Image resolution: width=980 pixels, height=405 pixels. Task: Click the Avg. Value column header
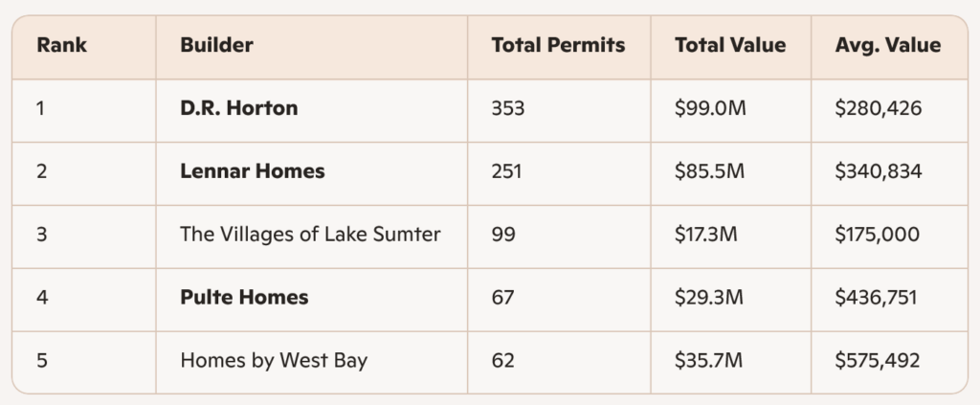pyautogui.click(x=887, y=45)
